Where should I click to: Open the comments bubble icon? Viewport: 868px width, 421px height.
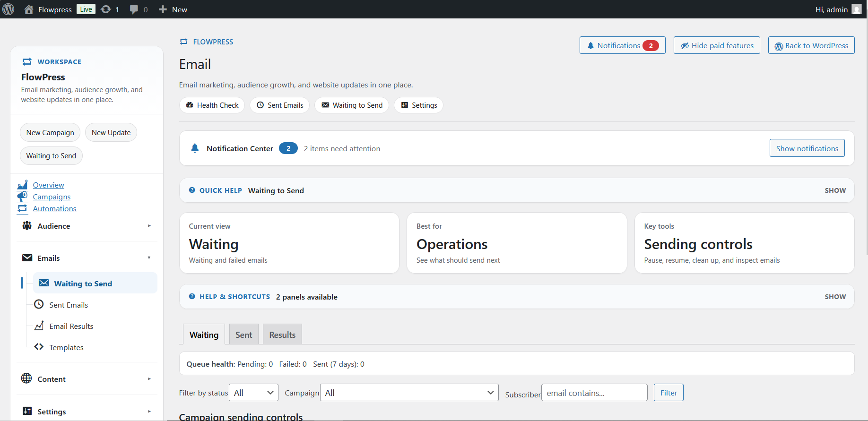point(134,9)
